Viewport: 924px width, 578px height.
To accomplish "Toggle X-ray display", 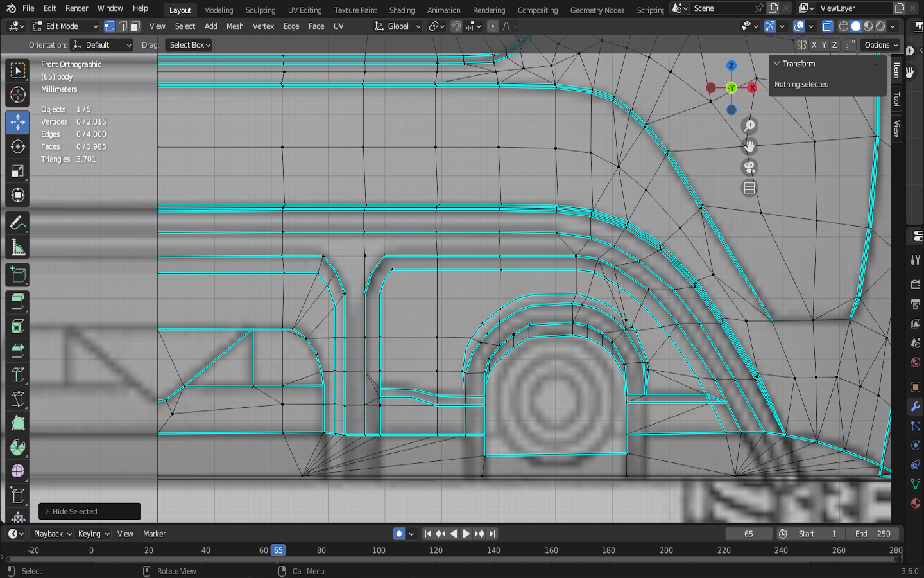I will [x=828, y=26].
